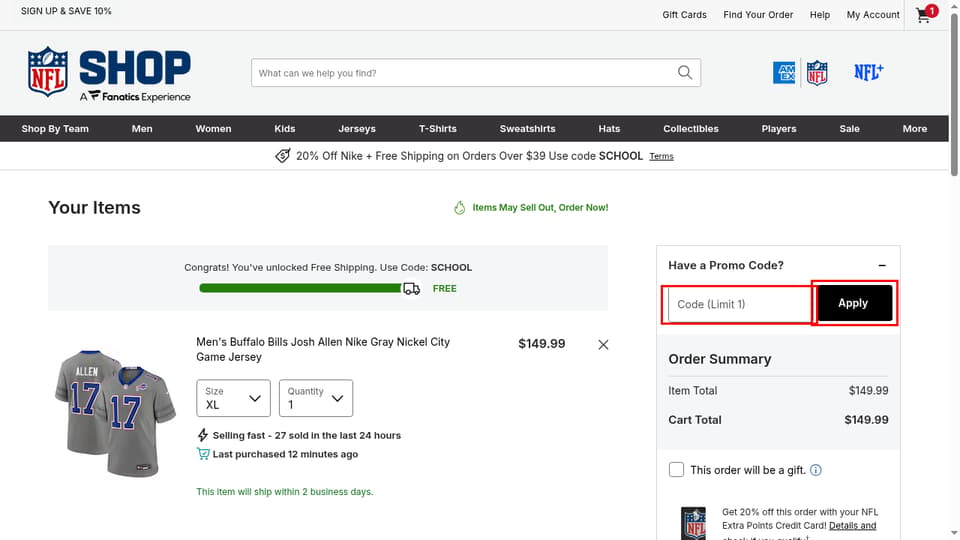Viewport: 960px width, 540px height.
Task: Click the delivery truck icon on progress bar
Action: (x=411, y=288)
